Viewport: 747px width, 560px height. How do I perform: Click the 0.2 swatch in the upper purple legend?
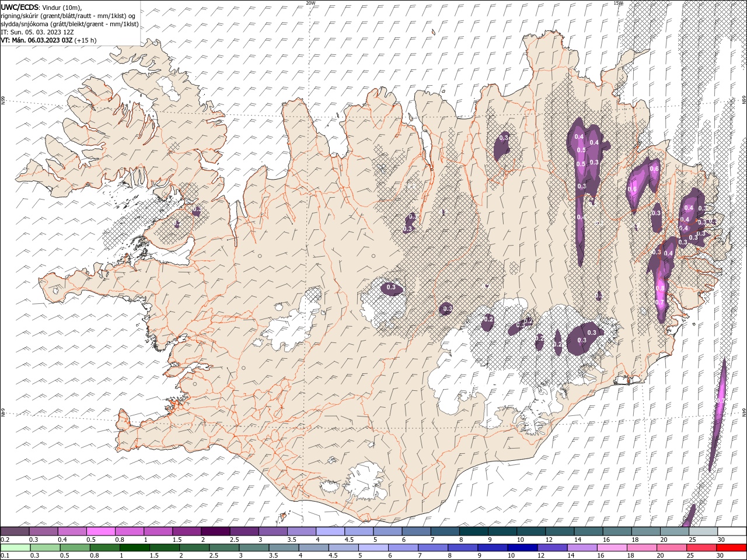(x=15, y=531)
